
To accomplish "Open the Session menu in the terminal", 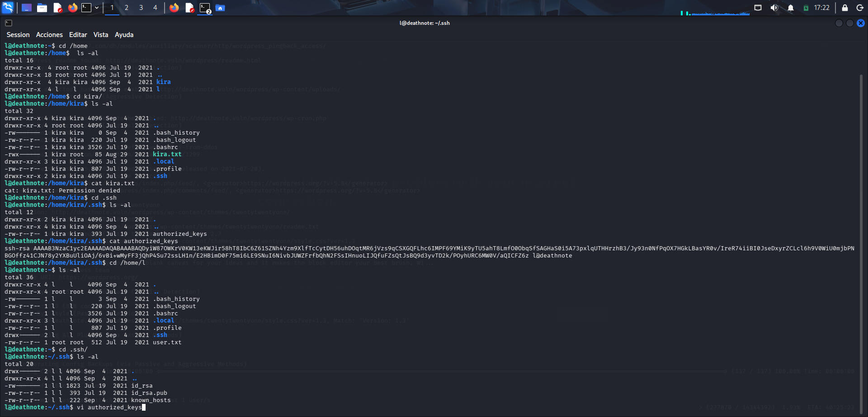I will click(18, 34).
